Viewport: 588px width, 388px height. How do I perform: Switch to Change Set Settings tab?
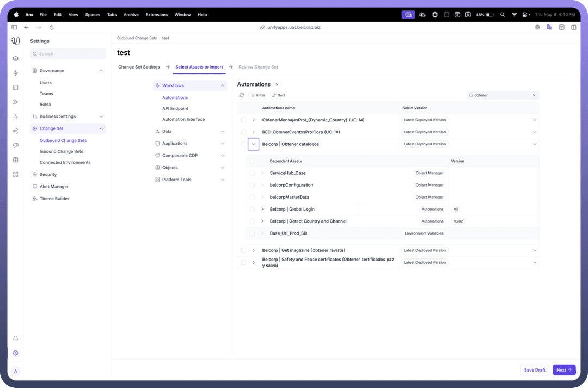tap(139, 67)
